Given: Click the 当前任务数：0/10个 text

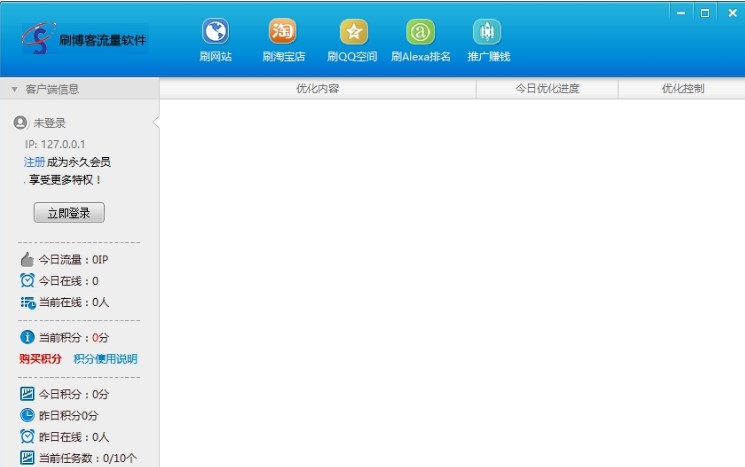Looking at the screenshot, I should coord(87,458).
